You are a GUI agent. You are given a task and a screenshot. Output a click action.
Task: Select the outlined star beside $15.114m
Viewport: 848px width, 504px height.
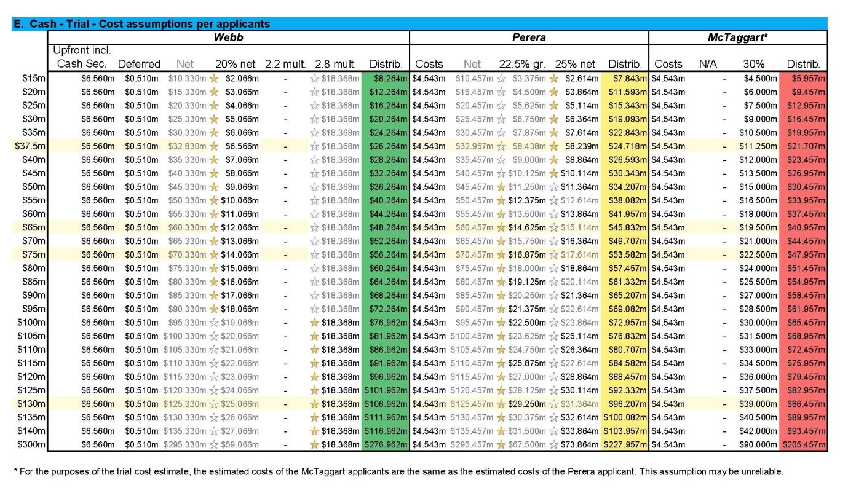pyautogui.click(x=553, y=227)
